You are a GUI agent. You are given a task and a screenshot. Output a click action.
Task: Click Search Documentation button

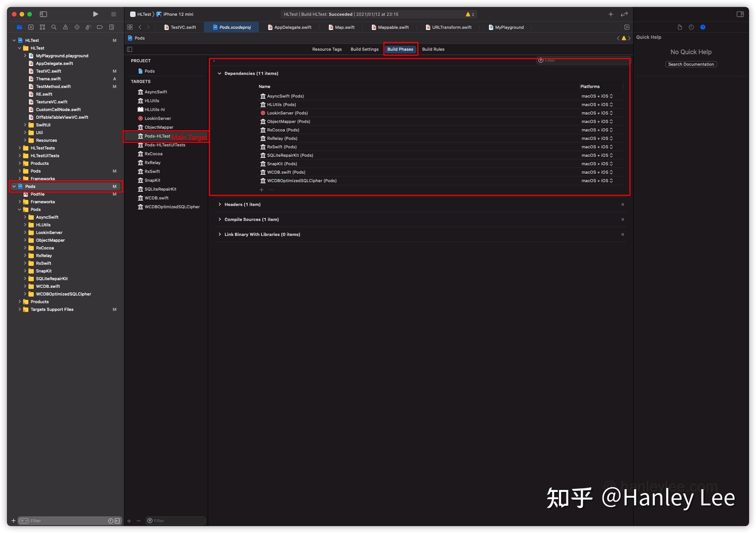point(691,64)
